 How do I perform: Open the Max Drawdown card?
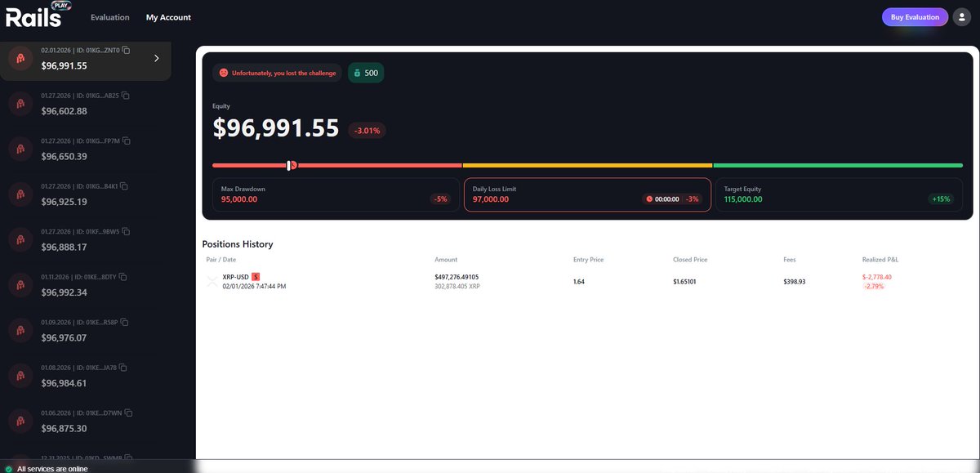336,194
